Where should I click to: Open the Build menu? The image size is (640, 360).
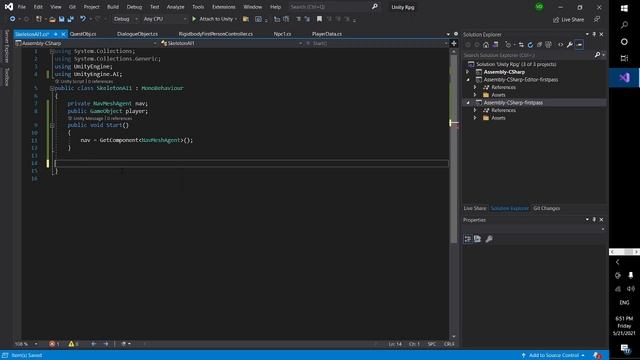pos(113,7)
